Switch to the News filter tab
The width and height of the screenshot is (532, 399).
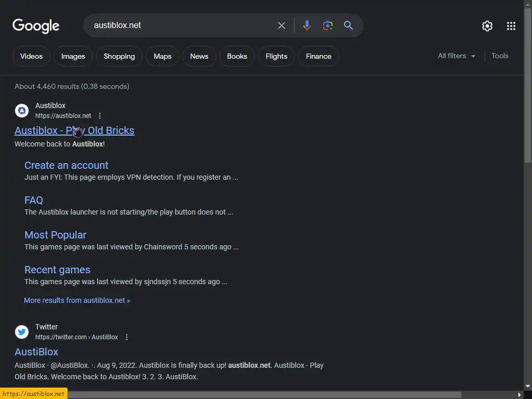click(x=199, y=56)
